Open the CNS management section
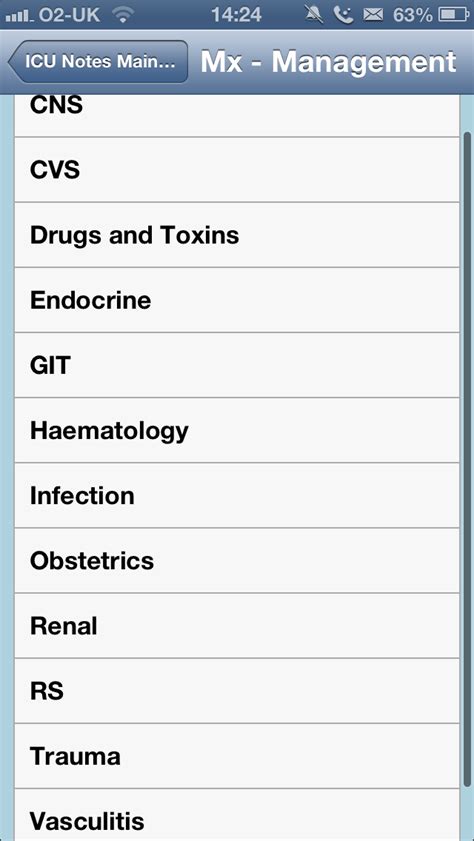The height and width of the screenshot is (841, 474). pyautogui.click(x=236, y=115)
